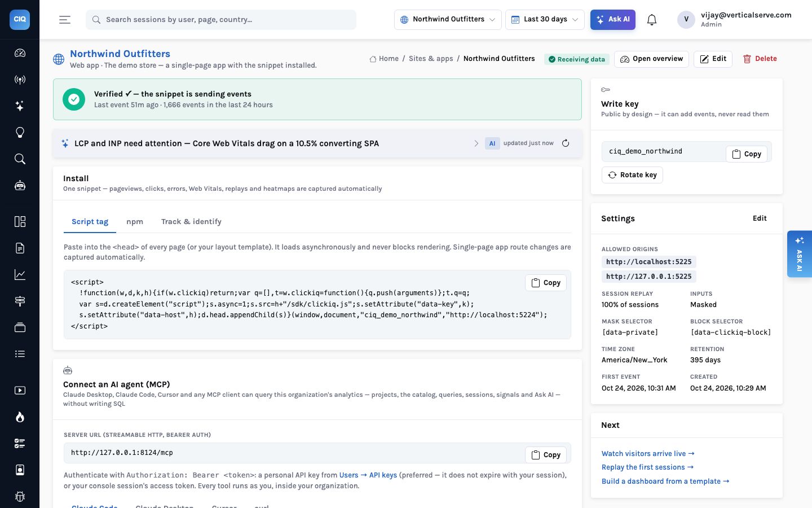Screen dimensions: 812x508
Task: Click the Ask AI button in header
Action: coord(613,19)
